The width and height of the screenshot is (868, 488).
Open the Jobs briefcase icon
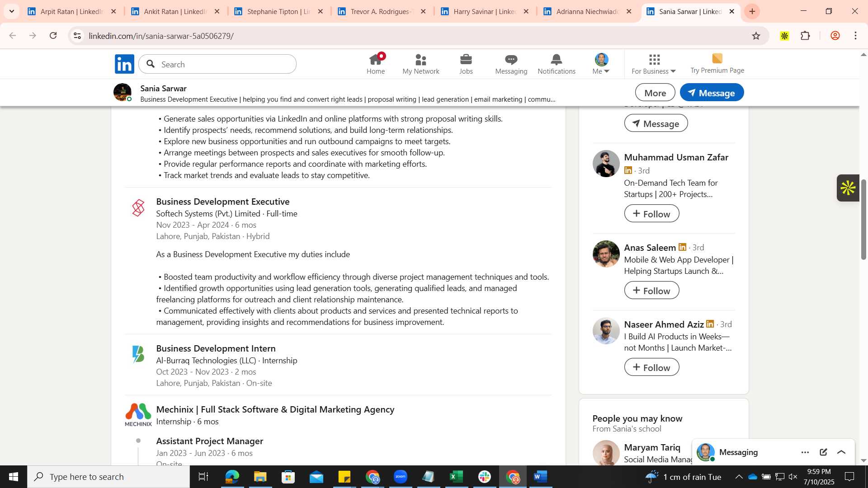tap(466, 64)
